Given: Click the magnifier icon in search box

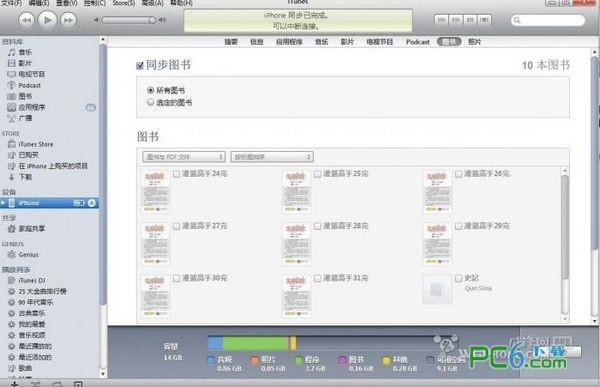Looking at the screenshot, I should (x=517, y=20).
